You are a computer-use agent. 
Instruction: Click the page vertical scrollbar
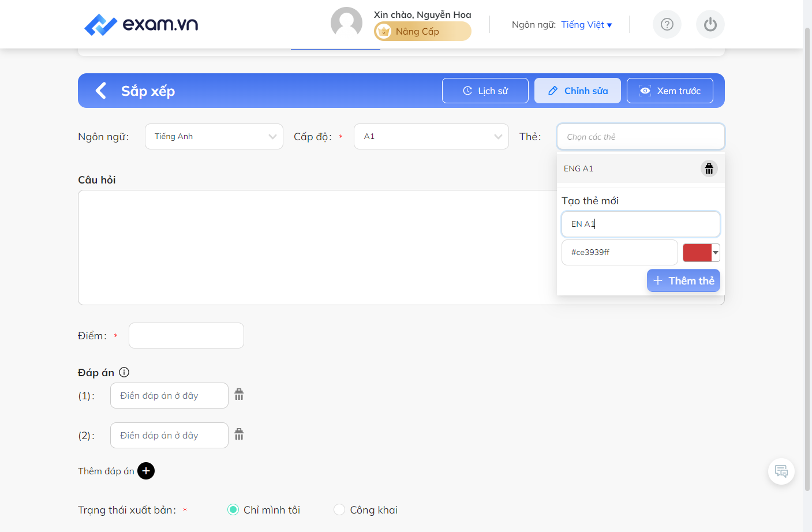pos(807,258)
